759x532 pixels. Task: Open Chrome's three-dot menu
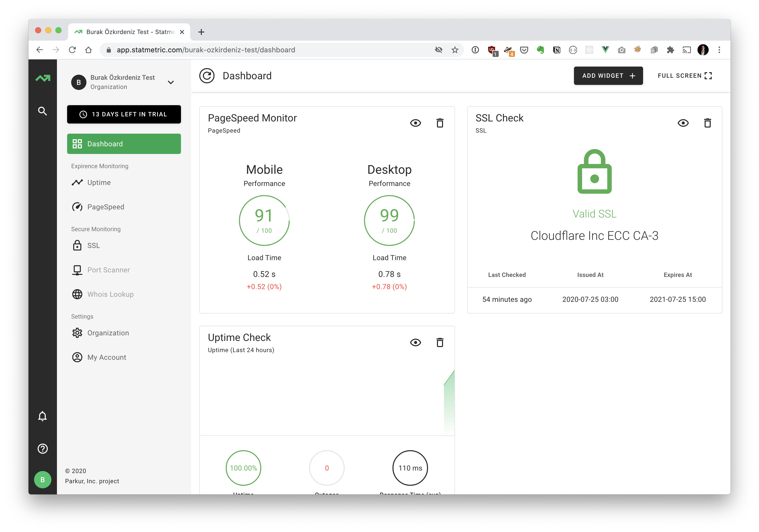click(719, 50)
